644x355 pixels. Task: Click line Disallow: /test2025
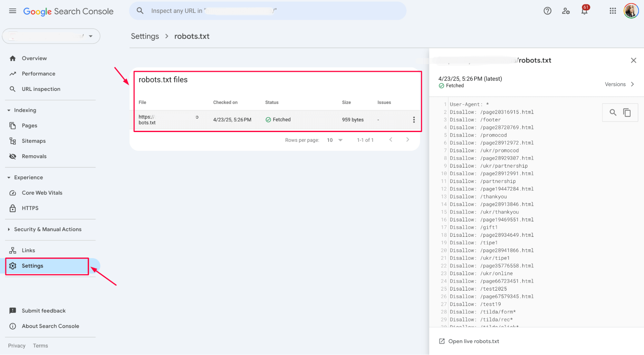[x=478, y=289]
